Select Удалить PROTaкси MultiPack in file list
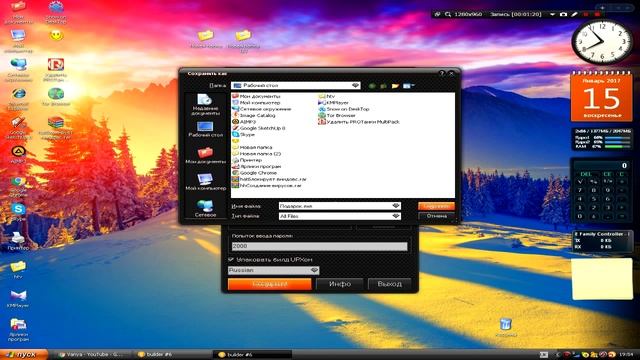The image size is (640, 360). point(359,122)
